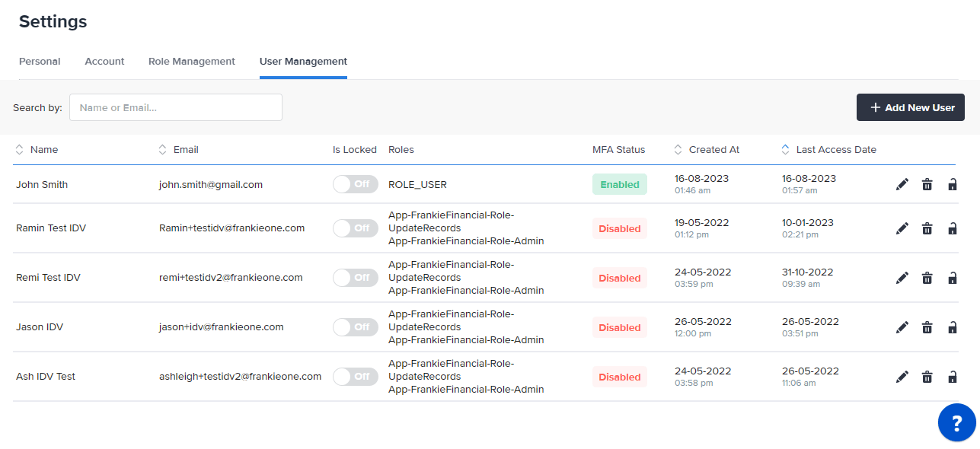The image size is (980, 449).
Task: Click the Enabled MFA status badge
Action: tap(619, 184)
